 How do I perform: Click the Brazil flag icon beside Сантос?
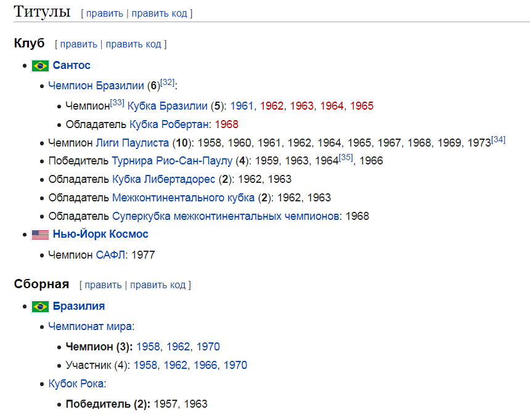tap(40, 65)
